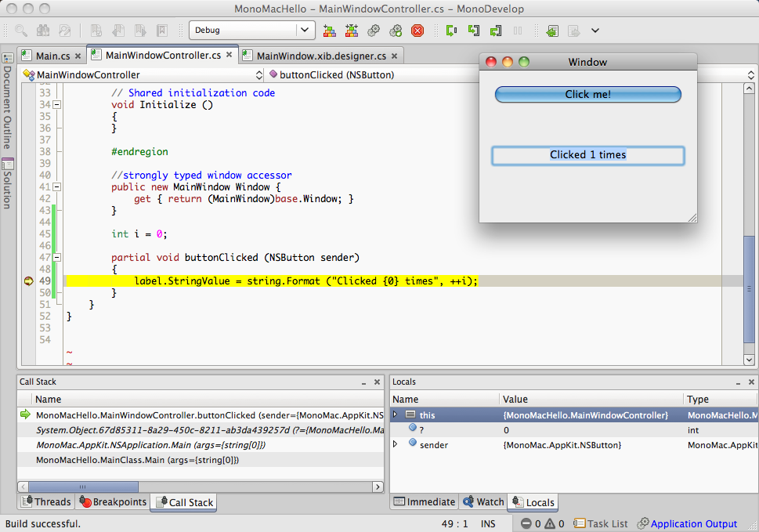This screenshot has height=532, width=759.
Task: Click the previous bookmark icon in toolbar
Action: 118,31
